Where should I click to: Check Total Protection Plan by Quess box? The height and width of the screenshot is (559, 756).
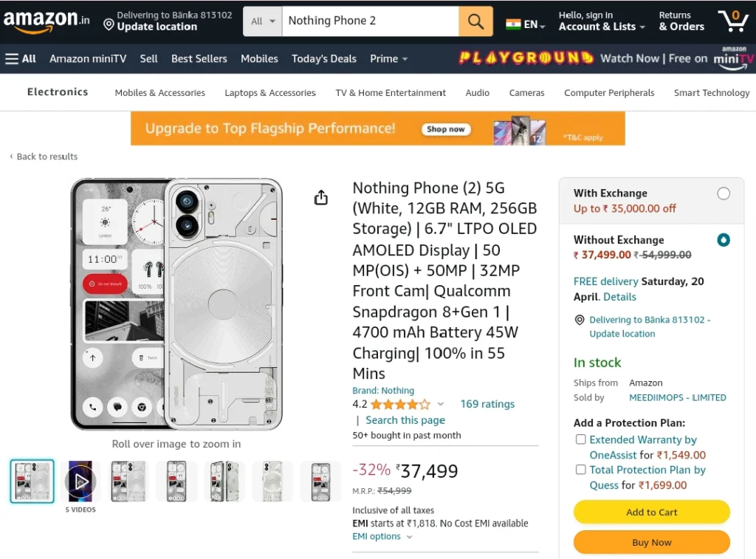click(581, 470)
